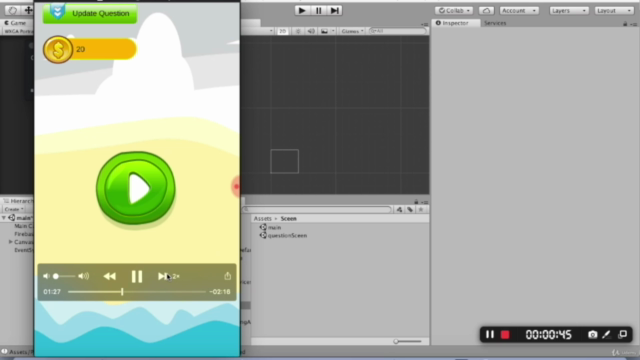Toggle scene lighting icon
The width and height of the screenshot is (640, 360).
click(298, 31)
